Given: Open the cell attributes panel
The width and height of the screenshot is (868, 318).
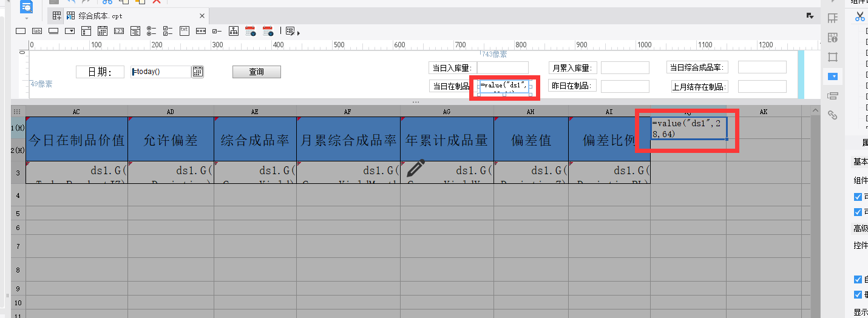Looking at the screenshot, I should pos(833,38).
